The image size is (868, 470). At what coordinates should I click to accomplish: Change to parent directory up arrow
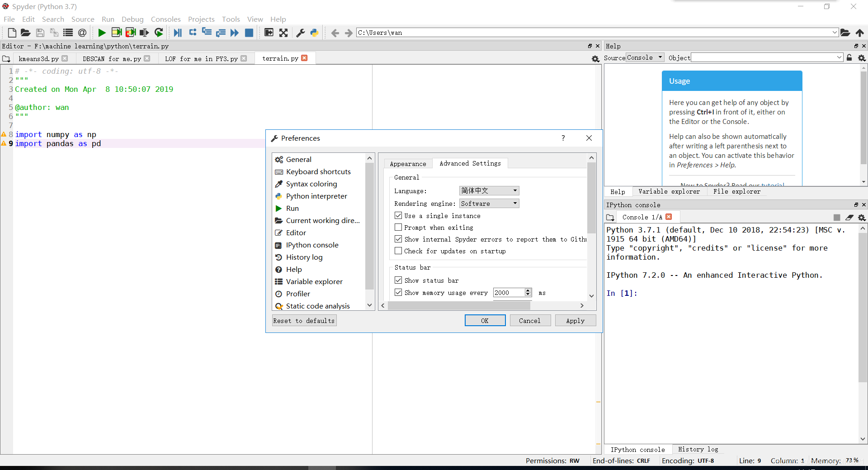coord(859,33)
